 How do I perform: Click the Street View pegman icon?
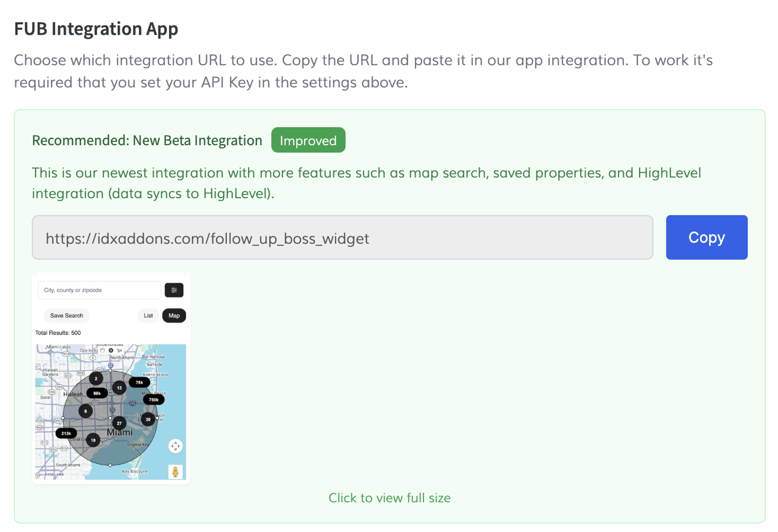[x=175, y=472]
